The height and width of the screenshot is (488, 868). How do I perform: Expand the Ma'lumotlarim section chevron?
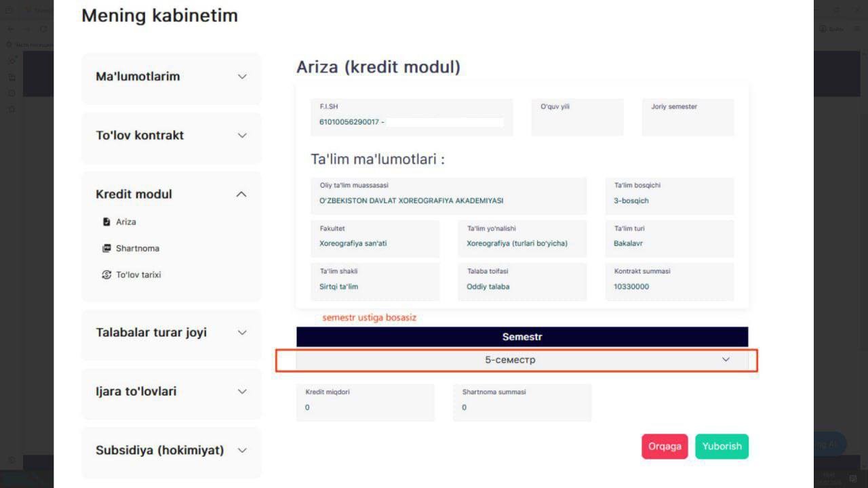(x=242, y=77)
